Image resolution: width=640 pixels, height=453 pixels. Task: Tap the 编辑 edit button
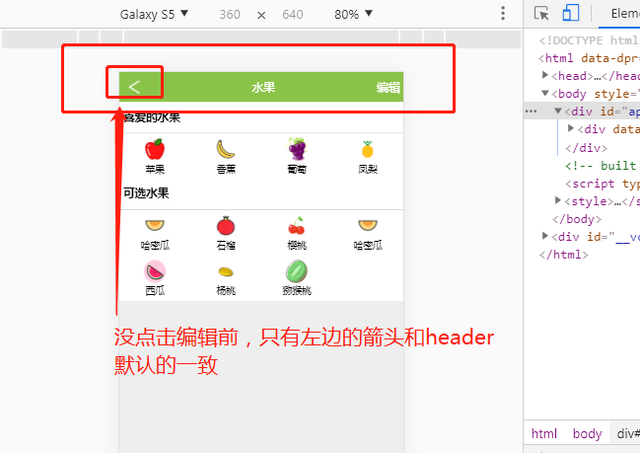pos(388,87)
